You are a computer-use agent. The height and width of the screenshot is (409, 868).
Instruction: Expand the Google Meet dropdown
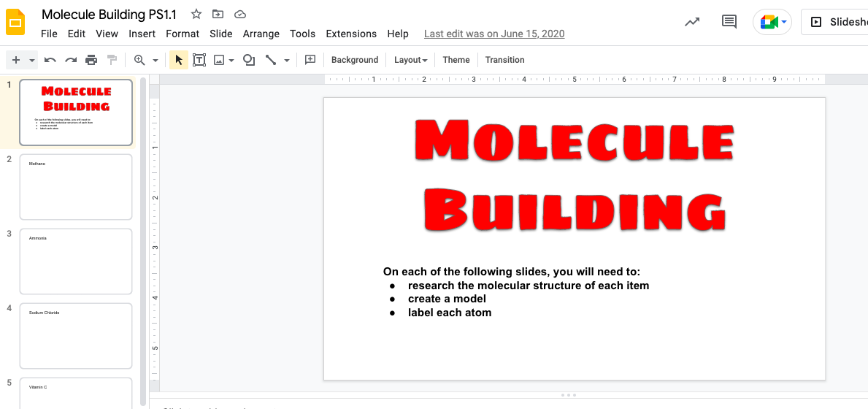[x=785, y=22]
